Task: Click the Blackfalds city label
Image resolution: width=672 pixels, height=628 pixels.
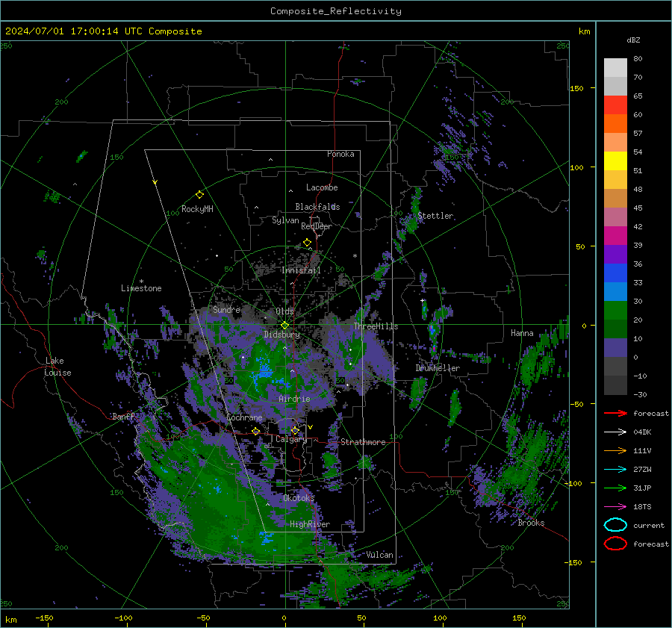Action: click(x=317, y=207)
